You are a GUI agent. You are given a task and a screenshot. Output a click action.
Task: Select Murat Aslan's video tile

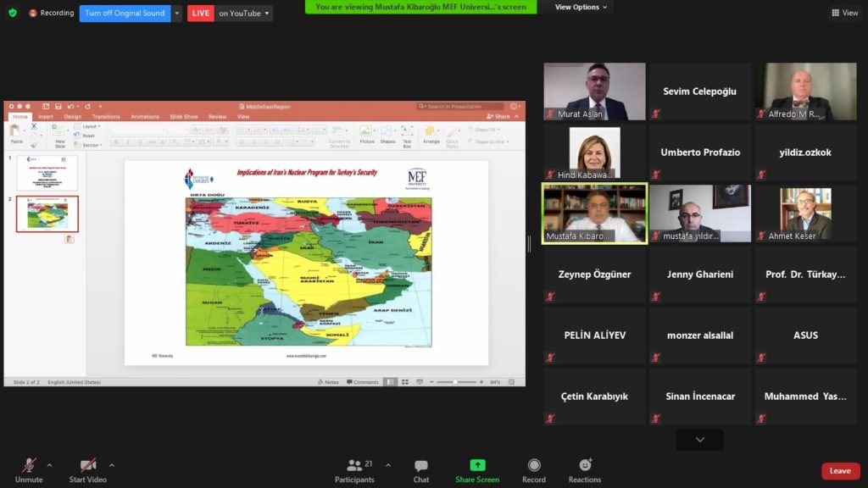point(595,91)
